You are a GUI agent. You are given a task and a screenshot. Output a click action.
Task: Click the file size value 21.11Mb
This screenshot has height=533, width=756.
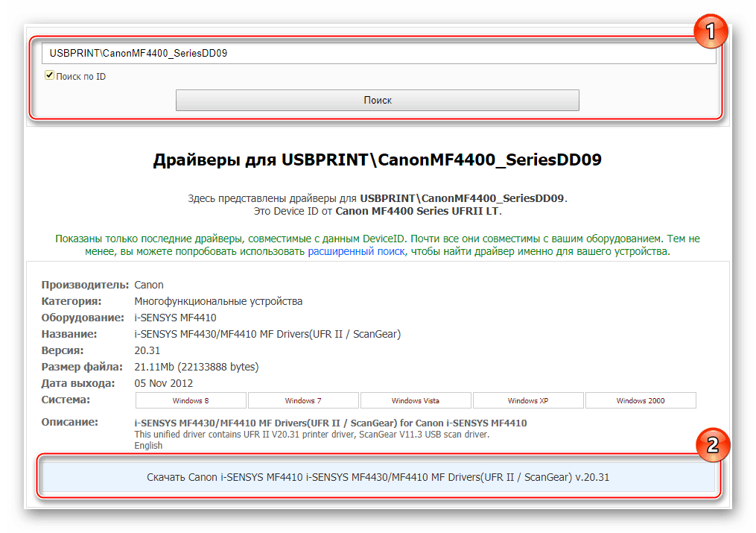[197, 367]
